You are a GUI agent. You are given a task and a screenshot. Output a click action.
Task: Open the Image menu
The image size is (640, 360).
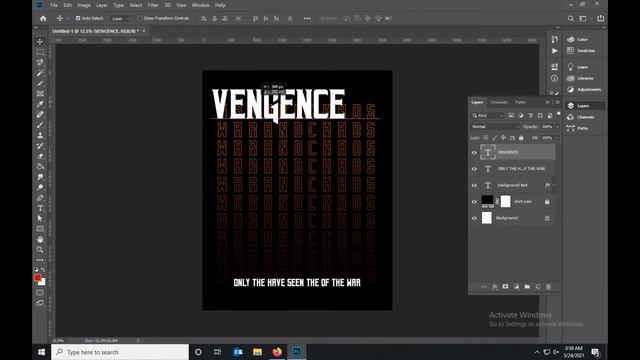84,5
